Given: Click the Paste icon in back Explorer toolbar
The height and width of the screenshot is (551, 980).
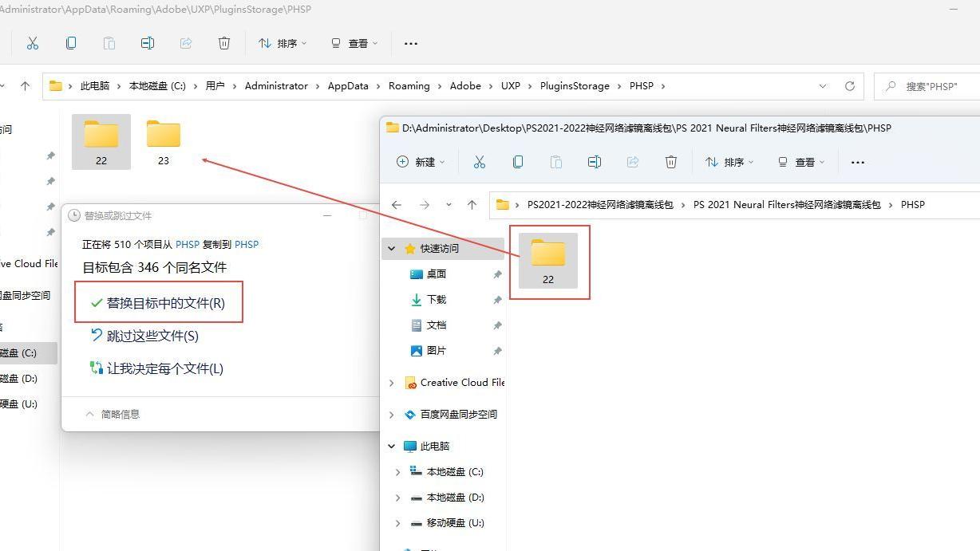Looking at the screenshot, I should [x=109, y=43].
